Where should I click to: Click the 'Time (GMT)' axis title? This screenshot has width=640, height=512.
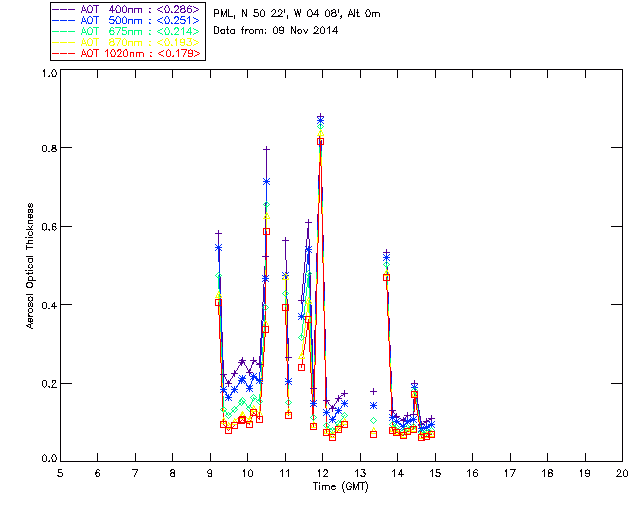point(341,487)
